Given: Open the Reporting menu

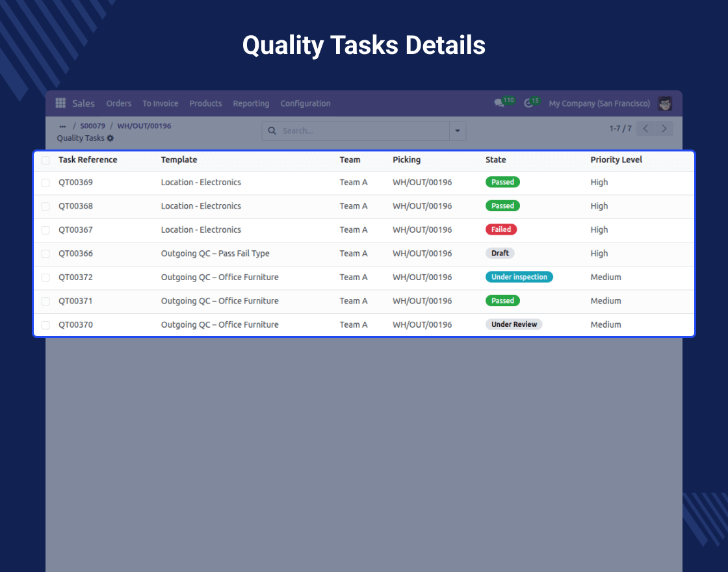Looking at the screenshot, I should click(x=251, y=103).
